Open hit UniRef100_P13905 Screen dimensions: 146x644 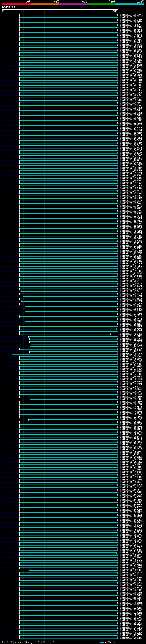(x=131, y=37)
